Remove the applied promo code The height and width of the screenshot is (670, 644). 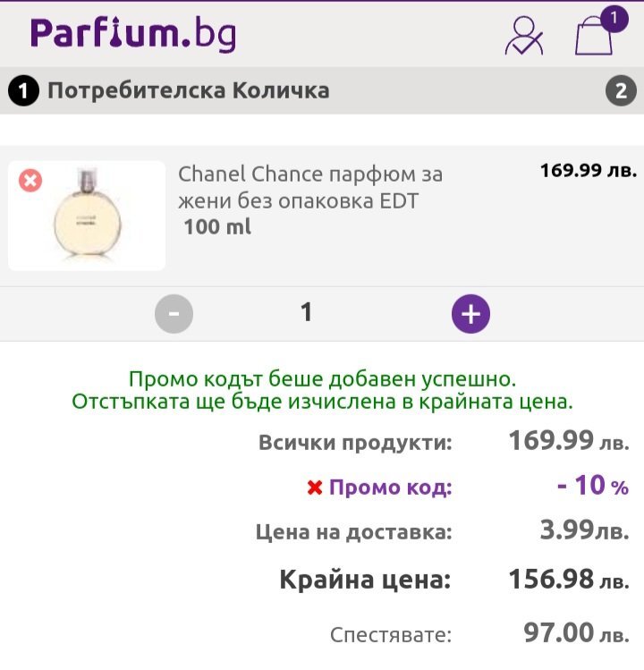click(x=314, y=488)
